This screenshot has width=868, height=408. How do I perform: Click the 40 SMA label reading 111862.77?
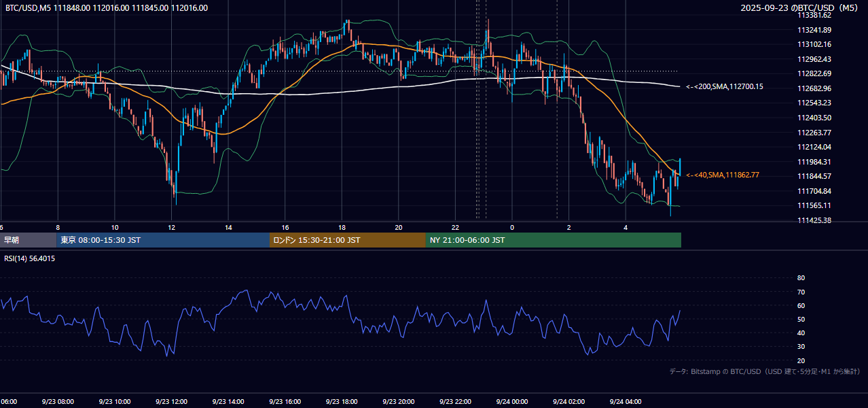(723, 175)
